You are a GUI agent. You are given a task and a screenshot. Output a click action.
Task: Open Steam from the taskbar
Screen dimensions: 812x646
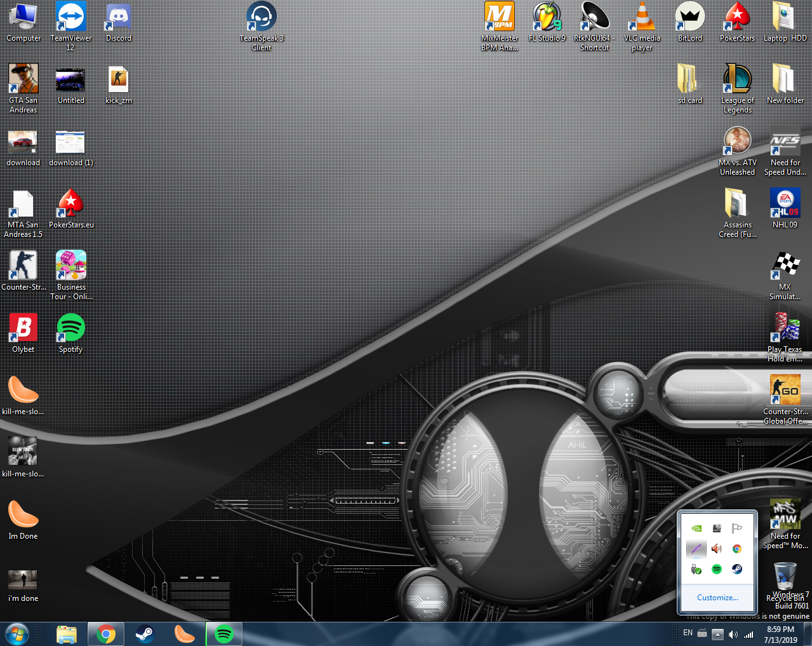145,634
